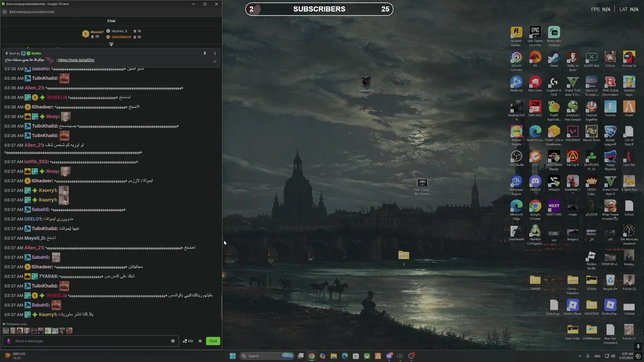Open Battle.net desktop shortcut
Screen dimensions: 644x362
pyautogui.click(x=516, y=84)
